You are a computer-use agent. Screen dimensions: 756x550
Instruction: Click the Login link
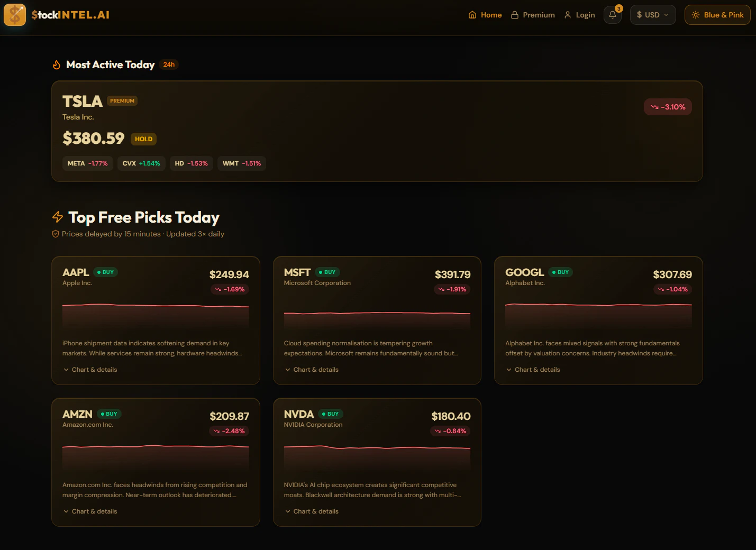click(579, 15)
